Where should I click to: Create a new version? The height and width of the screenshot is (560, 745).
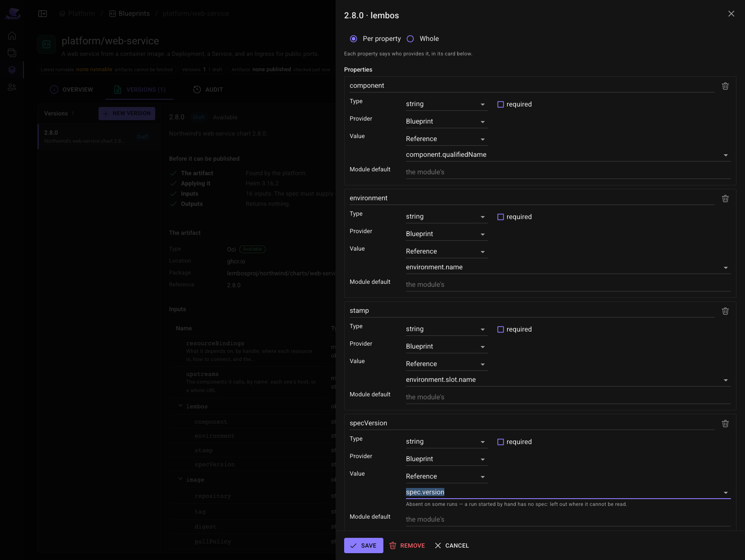tap(127, 113)
